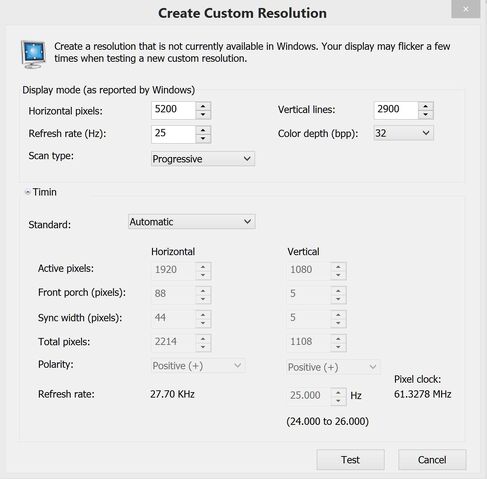Focus the Horizontal pixels field showing 5200

pyautogui.click(x=173, y=110)
